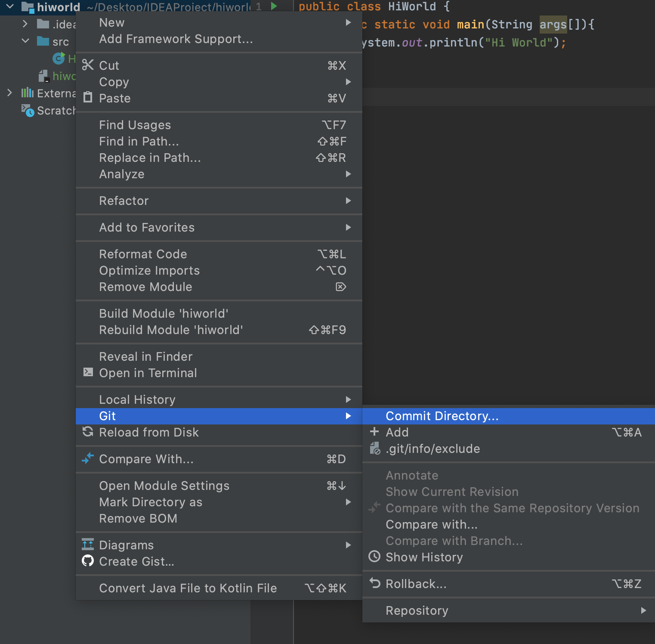655x644 pixels.
Task: Select Find Usages menu entry
Action: tap(219, 125)
